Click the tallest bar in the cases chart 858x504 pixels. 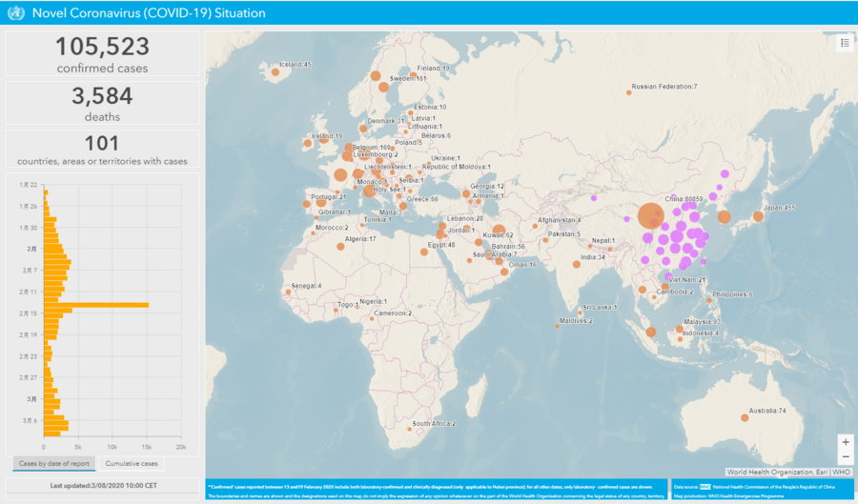pyautogui.click(x=95, y=305)
